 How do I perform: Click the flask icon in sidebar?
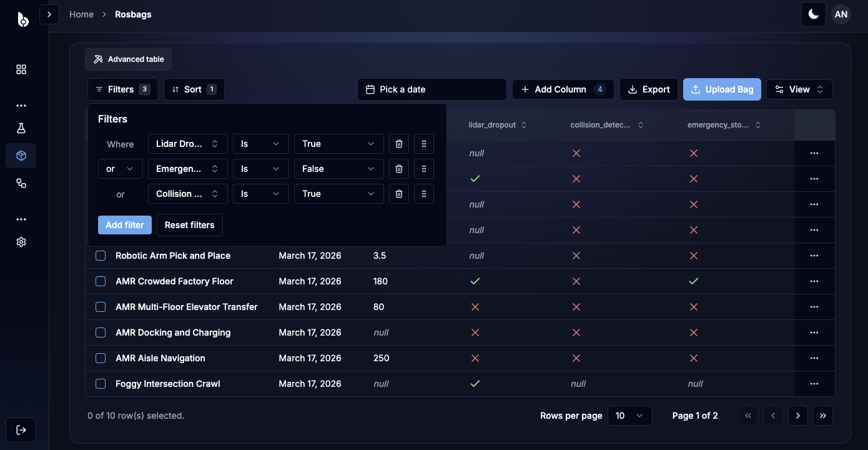pos(21,128)
